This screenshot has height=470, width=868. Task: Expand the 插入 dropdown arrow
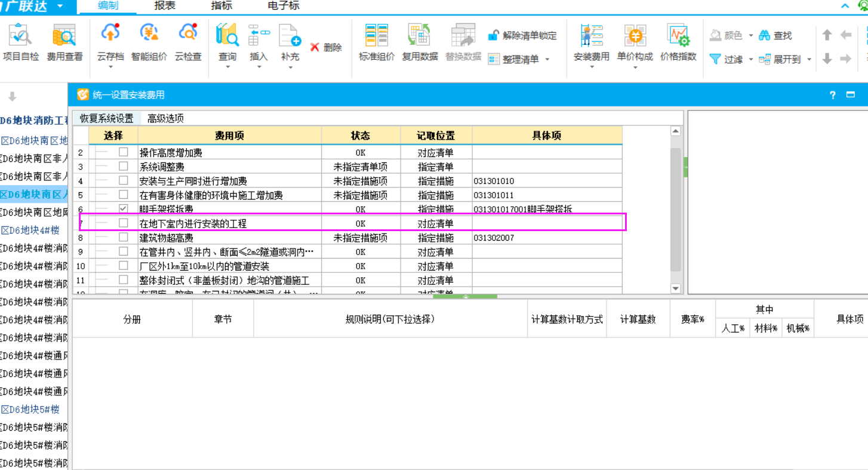click(x=258, y=67)
